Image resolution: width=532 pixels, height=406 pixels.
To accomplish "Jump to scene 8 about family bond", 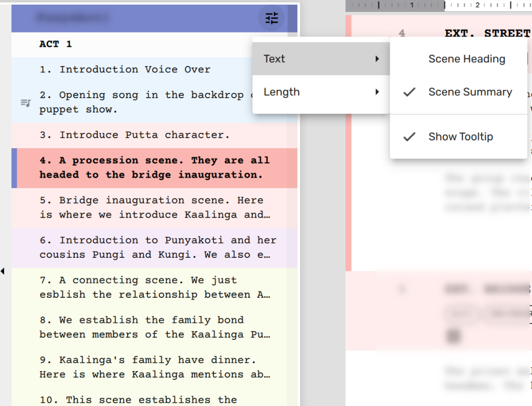I will click(154, 327).
